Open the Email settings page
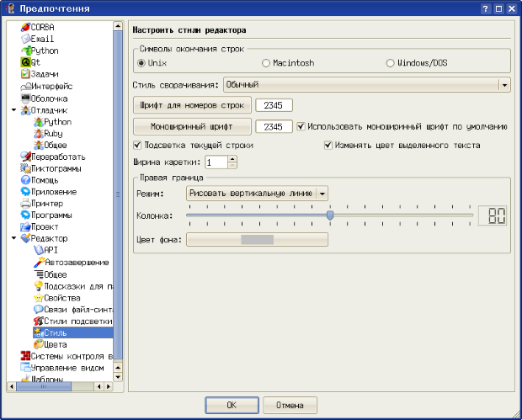The width and height of the screenshot is (522, 420). 42,39
